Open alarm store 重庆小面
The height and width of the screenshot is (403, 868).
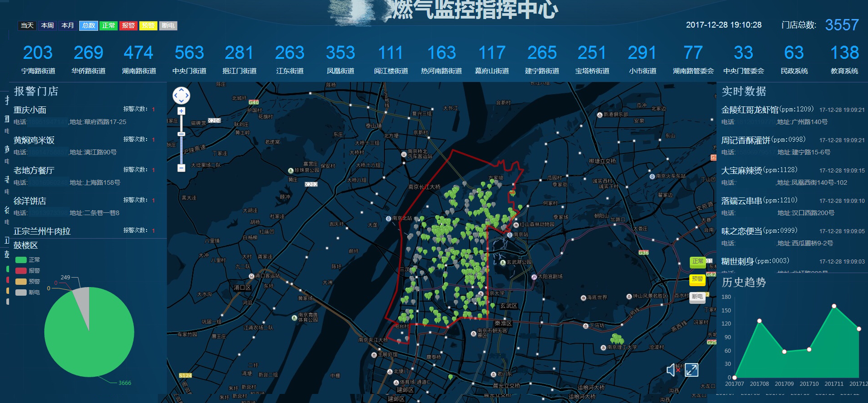pos(30,110)
